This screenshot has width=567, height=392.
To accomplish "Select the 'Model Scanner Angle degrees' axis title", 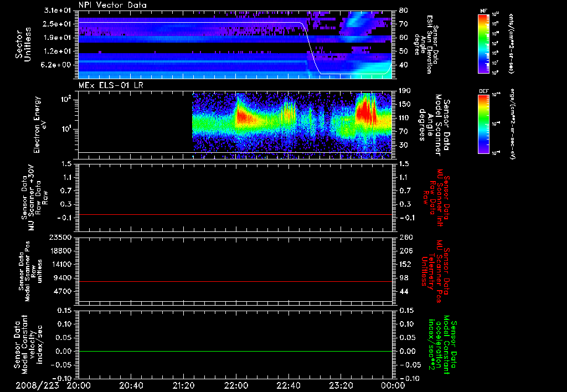I will [x=434, y=125].
